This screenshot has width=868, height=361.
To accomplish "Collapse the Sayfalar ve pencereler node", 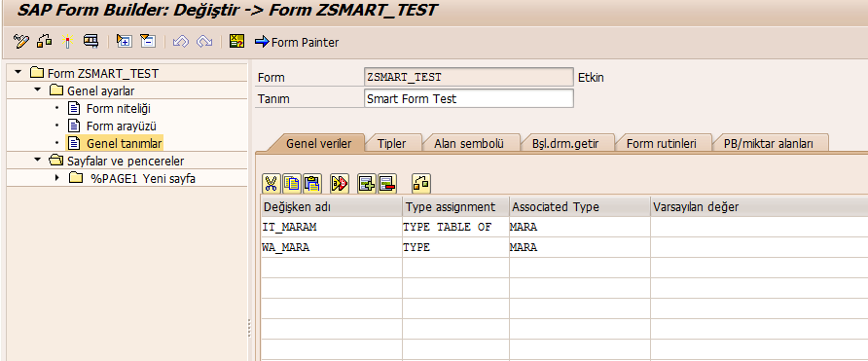I will pyautogui.click(x=37, y=161).
